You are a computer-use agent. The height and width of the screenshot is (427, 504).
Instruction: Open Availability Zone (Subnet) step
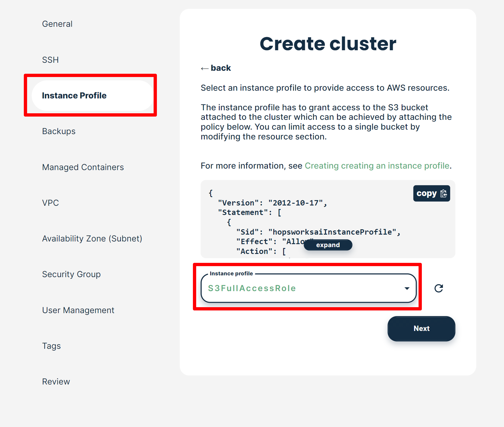pos(92,238)
